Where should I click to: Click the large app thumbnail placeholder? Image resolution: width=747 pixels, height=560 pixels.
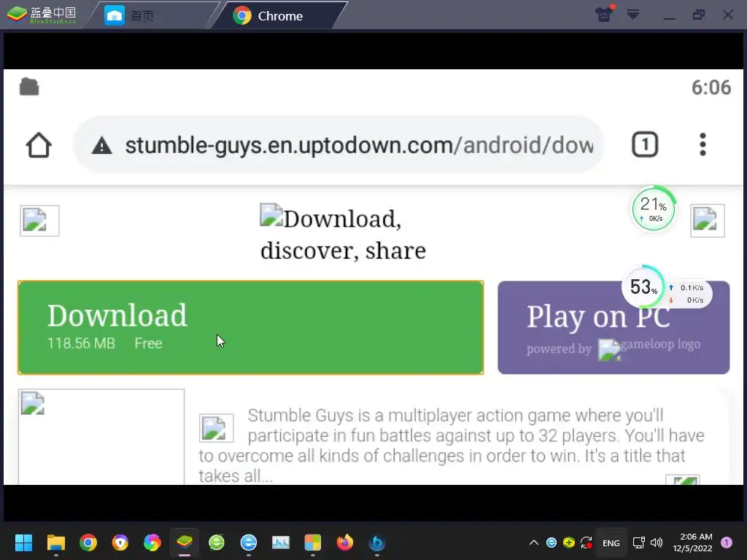point(101,437)
